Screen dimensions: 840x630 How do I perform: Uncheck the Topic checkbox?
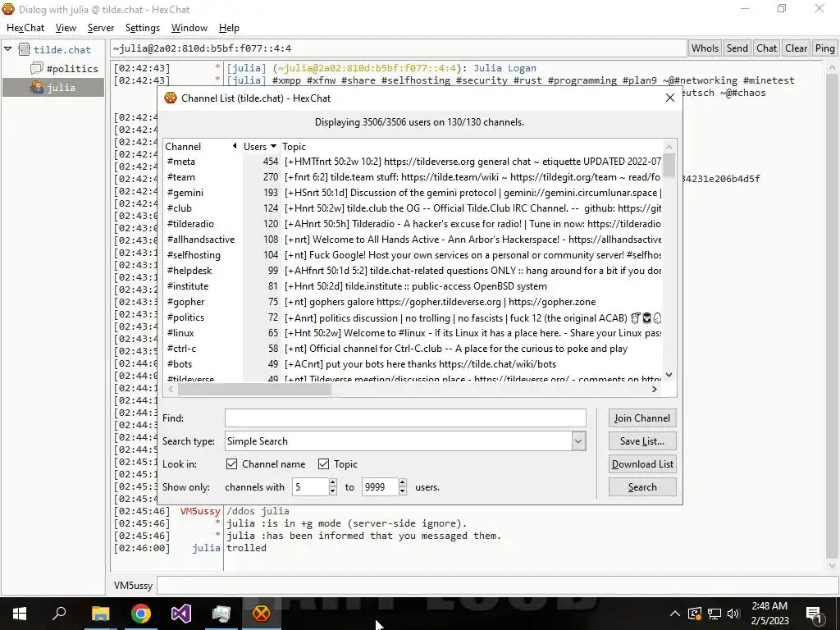pyautogui.click(x=323, y=464)
